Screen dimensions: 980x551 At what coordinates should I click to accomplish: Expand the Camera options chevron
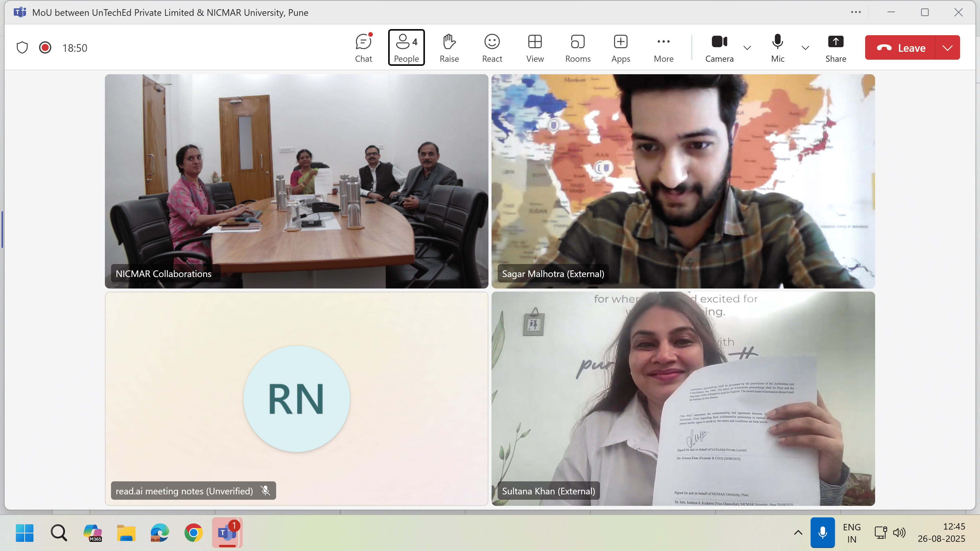(747, 47)
